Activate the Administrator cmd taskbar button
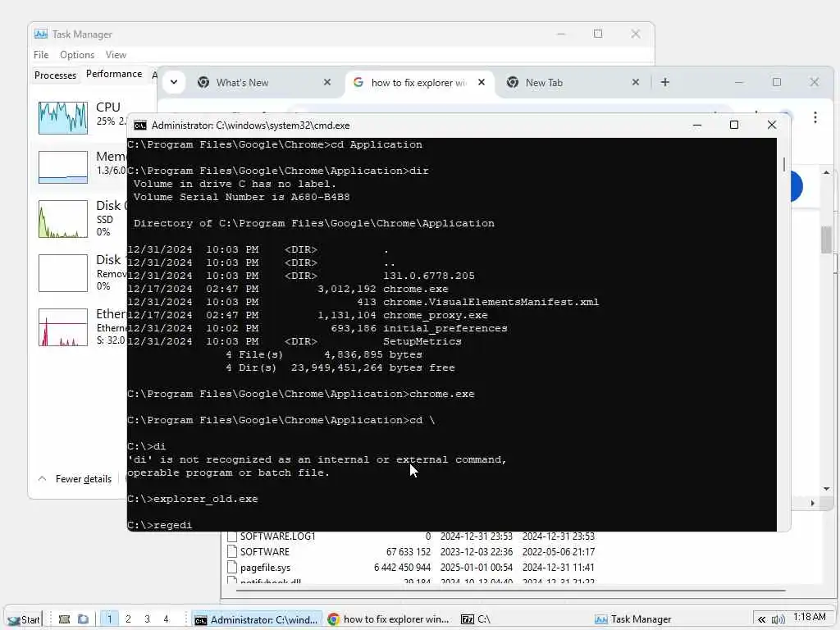This screenshot has width=840, height=630. click(x=257, y=619)
